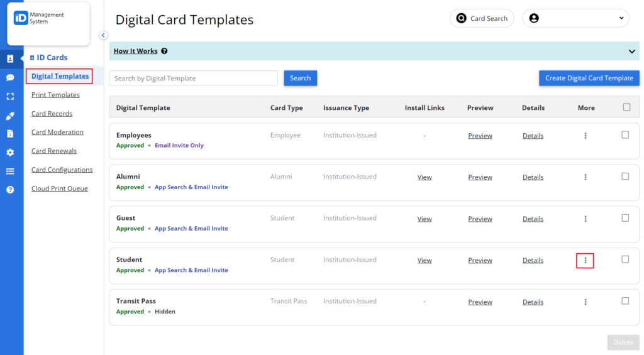
Task: Open Cloud Print Queue menu item
Action: click(x=60, y=188)
